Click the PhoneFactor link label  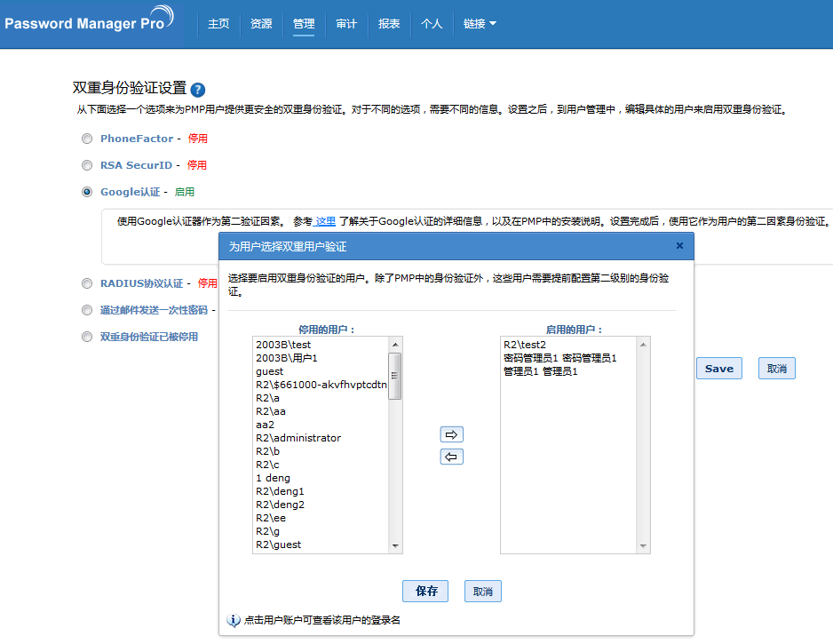point(137,139)
